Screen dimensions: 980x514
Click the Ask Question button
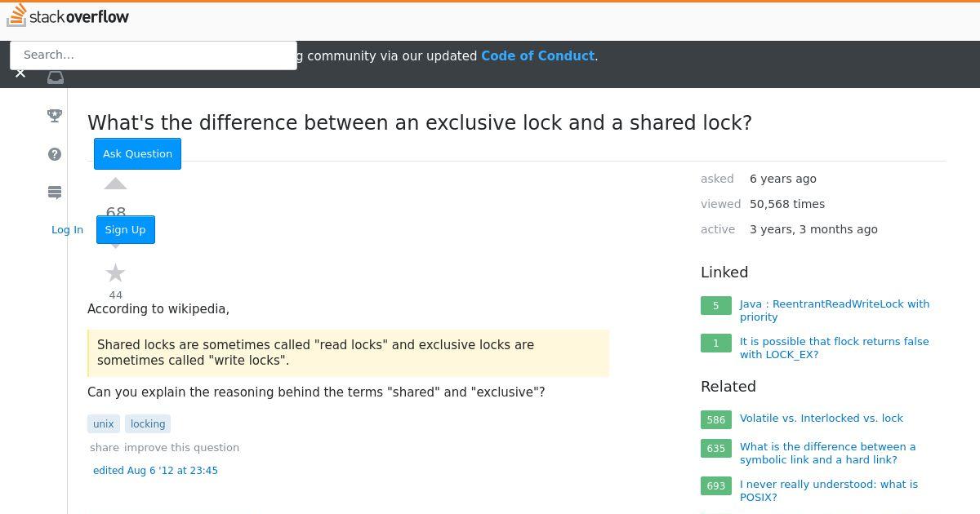pyautogui.click(x=137, y=153)
